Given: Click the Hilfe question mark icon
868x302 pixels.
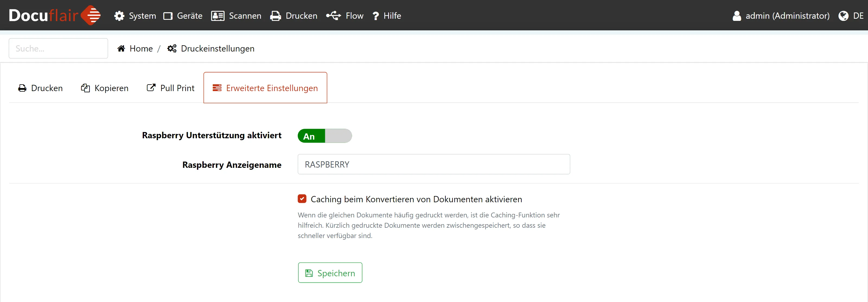Looking at the screenshot, I should pyautogui.click(x=376, y=16).
